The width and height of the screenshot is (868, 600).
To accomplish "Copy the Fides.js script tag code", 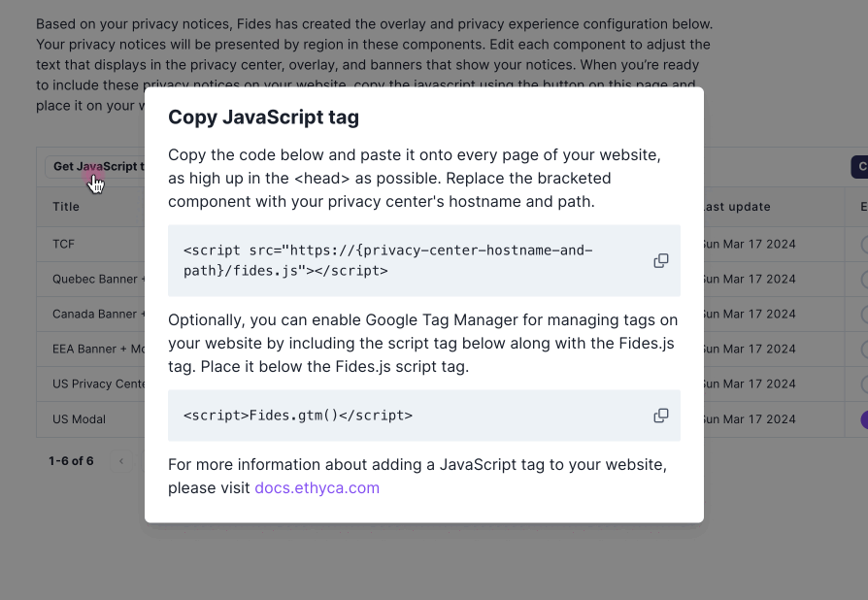I will pyautogui.click(x=661, y=261).
